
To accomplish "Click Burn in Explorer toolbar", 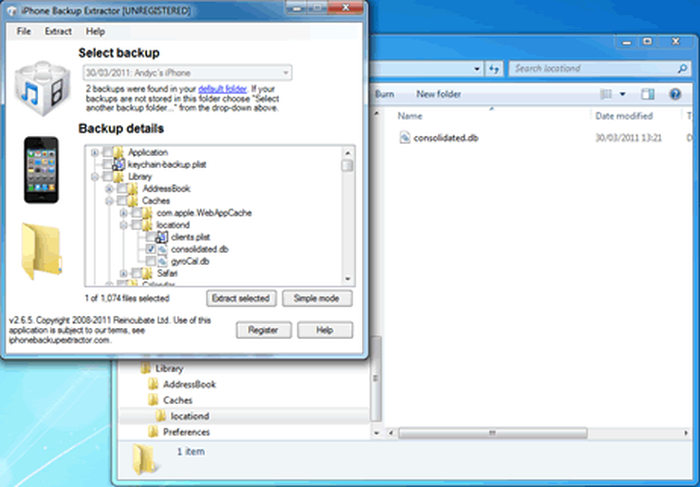I will tap(385, 94).
